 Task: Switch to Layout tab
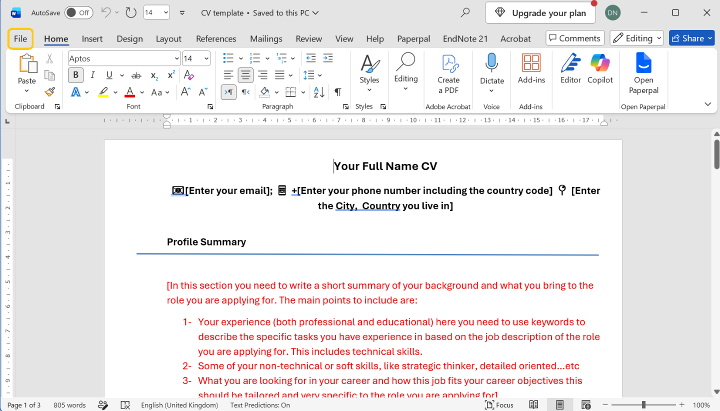click(x=169, y=39)
